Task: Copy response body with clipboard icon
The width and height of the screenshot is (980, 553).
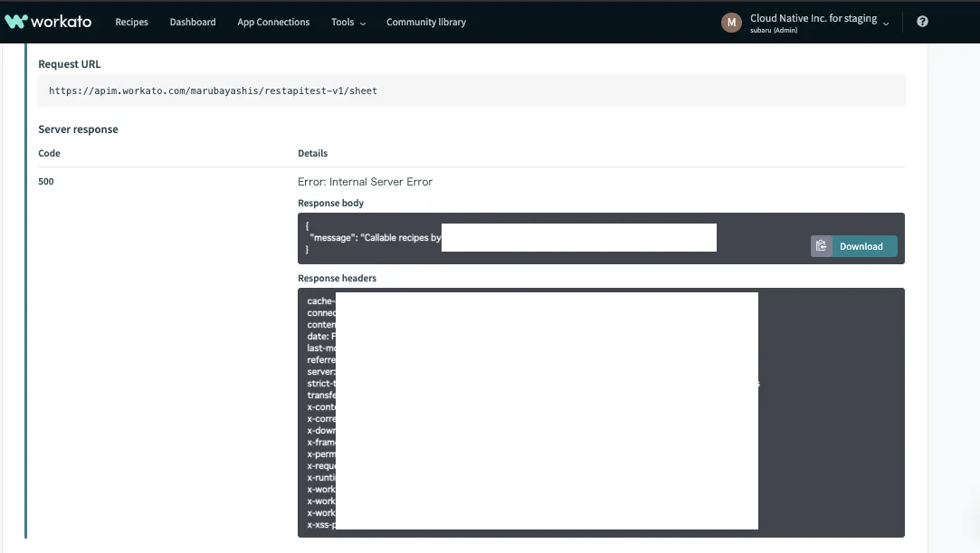Action: point(822,246)
